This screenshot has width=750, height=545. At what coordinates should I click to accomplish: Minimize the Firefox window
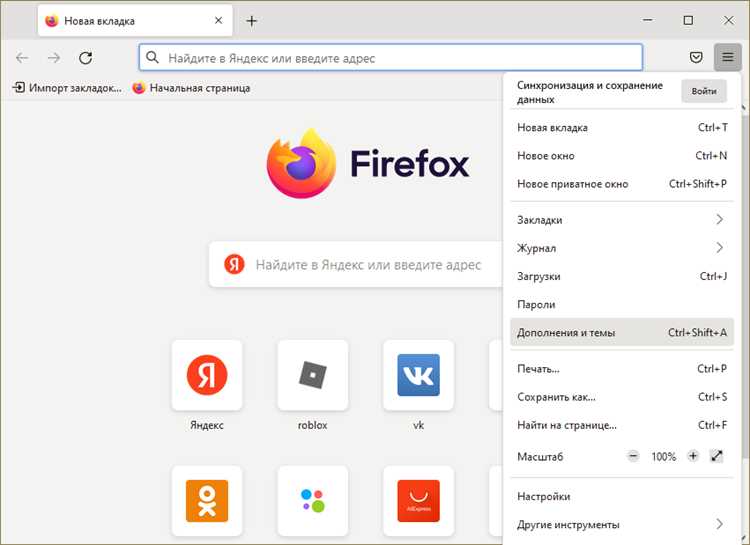[x=648, y=20]
